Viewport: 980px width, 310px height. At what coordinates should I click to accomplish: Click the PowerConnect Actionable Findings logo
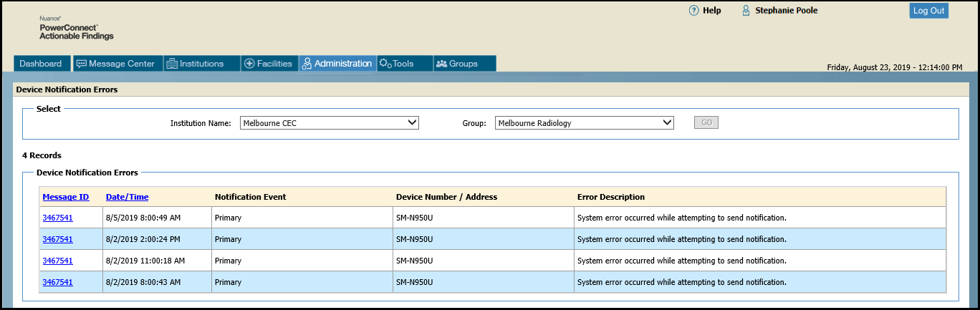[x=76, y=27]
